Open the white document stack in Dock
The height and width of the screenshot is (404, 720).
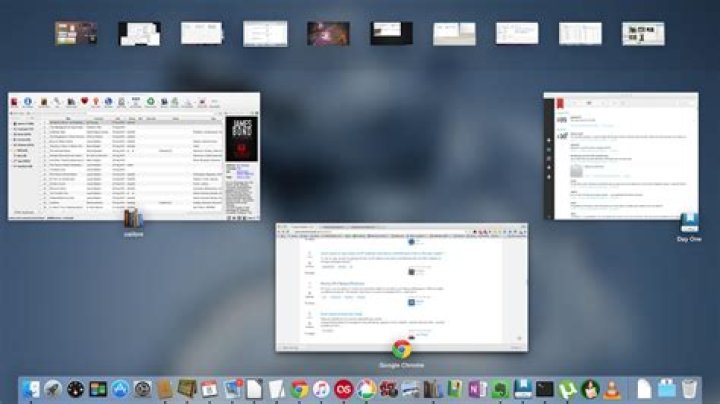pos(644,389)
